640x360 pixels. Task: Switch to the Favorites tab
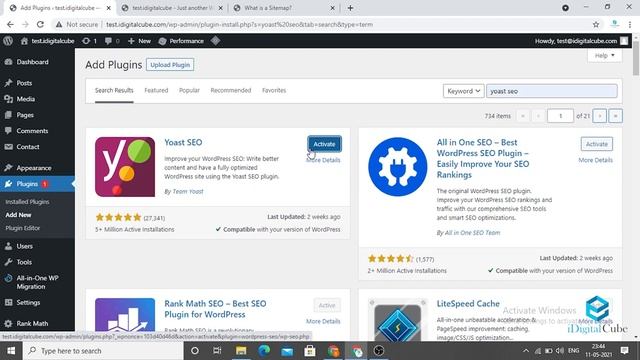click(274, 90)
